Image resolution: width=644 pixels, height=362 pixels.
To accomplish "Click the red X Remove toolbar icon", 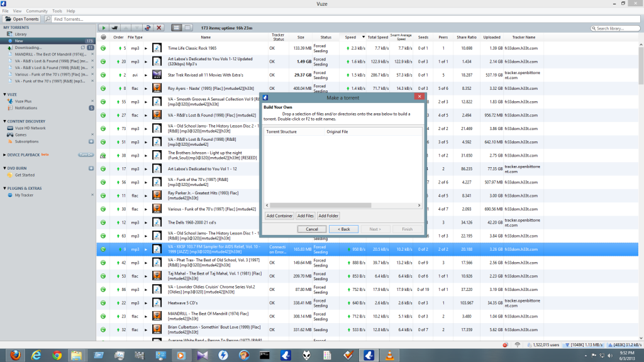I will point(159,28).
